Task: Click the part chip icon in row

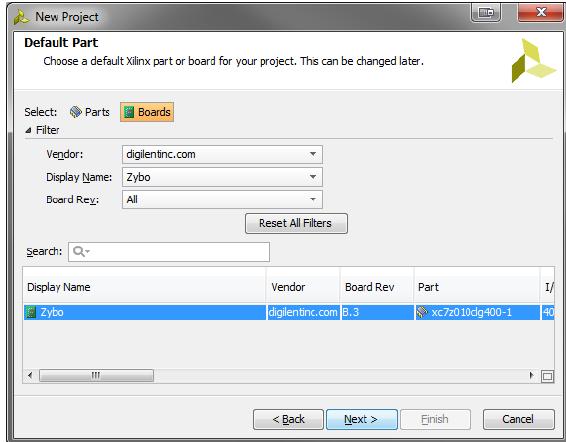Action: click(x=422, y=312)
